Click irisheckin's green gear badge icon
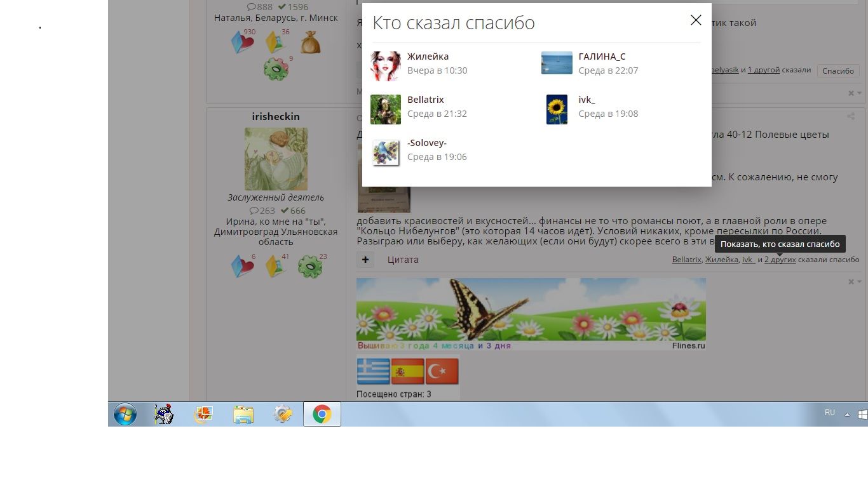This screenshot has height=492, width=868. (311, 267)
